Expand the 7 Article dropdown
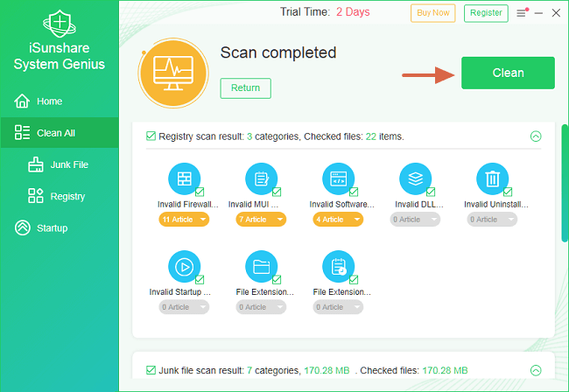The height and width of the screenshot is (392, 569). pos(261,220)
